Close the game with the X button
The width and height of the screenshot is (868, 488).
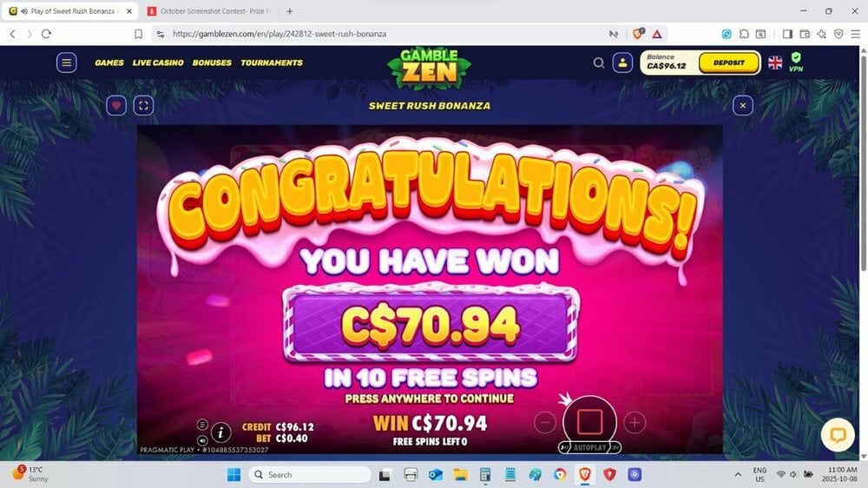coord(743,105)
